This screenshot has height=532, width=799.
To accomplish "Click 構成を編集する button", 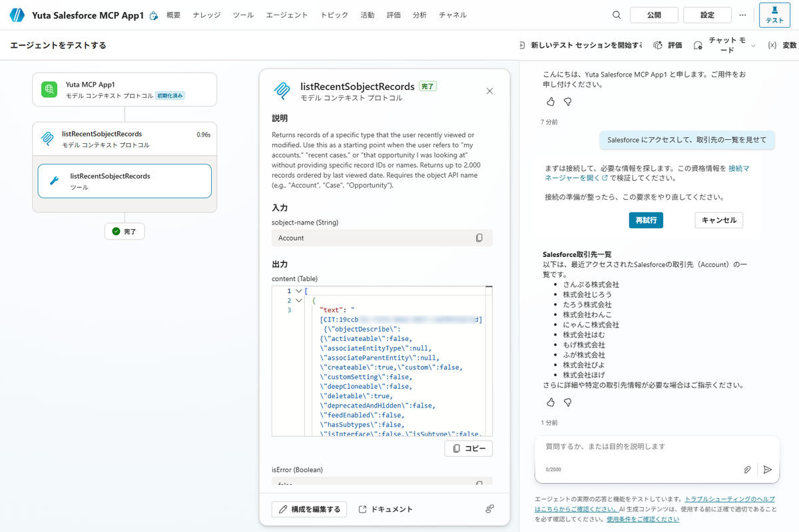I will point(310,509).
